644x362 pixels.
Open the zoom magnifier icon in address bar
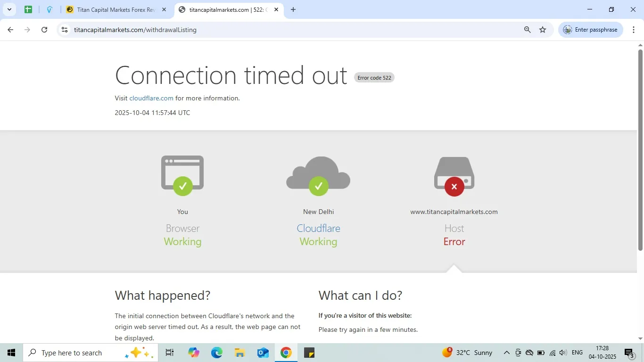click(x=528, y=30)
